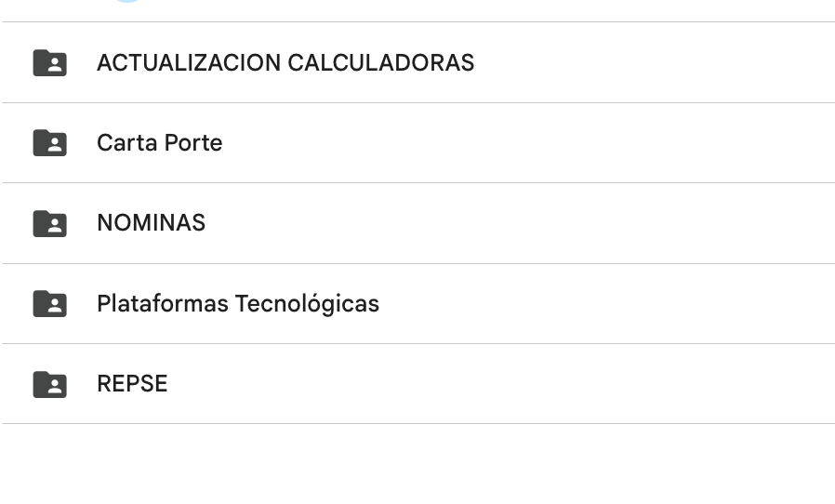The image size is (835, 504).
Task: Select the REPSE shared folder icon
Action: [x=49, y=384]
